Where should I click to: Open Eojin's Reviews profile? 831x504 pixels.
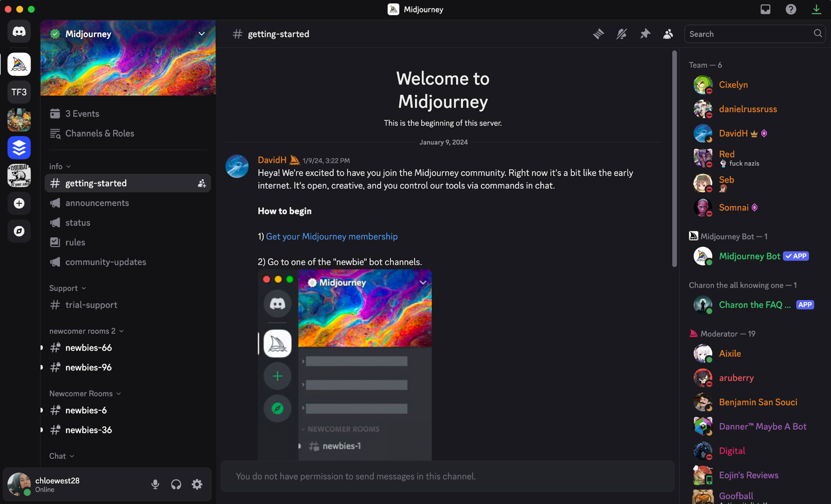[x=755, y=475]
